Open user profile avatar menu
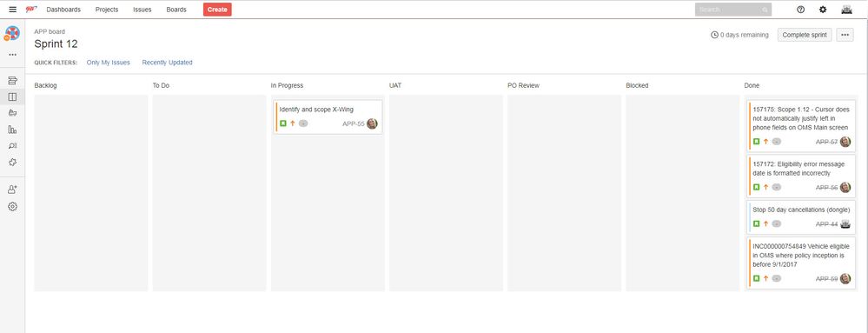 (846, 10)
